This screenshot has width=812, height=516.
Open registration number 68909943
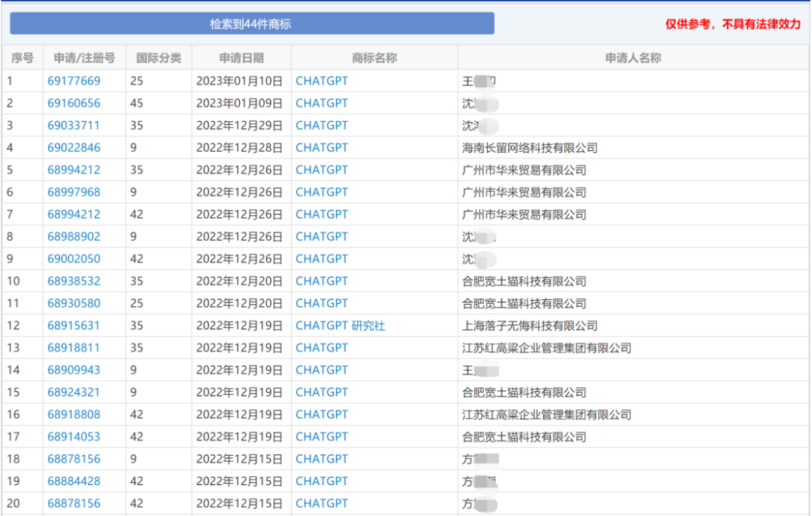[74, 371]
